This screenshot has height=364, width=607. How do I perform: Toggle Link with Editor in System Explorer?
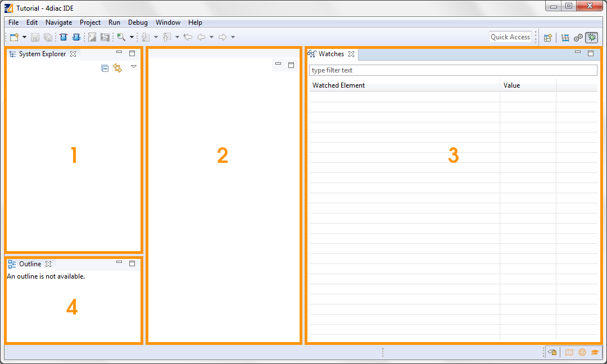coord(117,67)
